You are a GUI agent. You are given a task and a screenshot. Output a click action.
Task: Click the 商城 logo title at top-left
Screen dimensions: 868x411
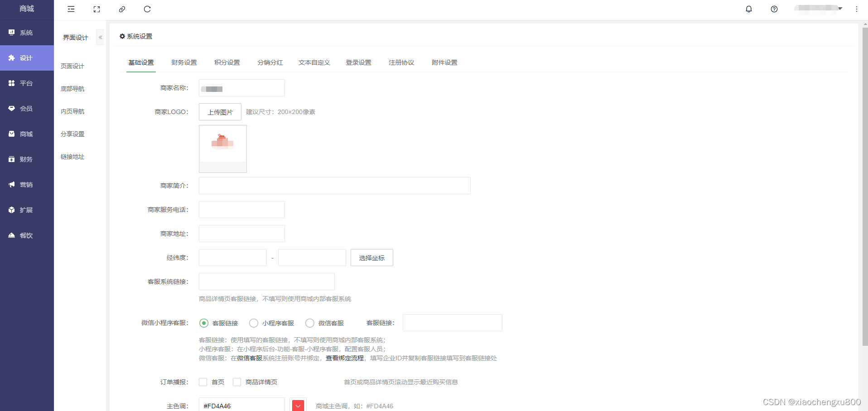point(27,9)
